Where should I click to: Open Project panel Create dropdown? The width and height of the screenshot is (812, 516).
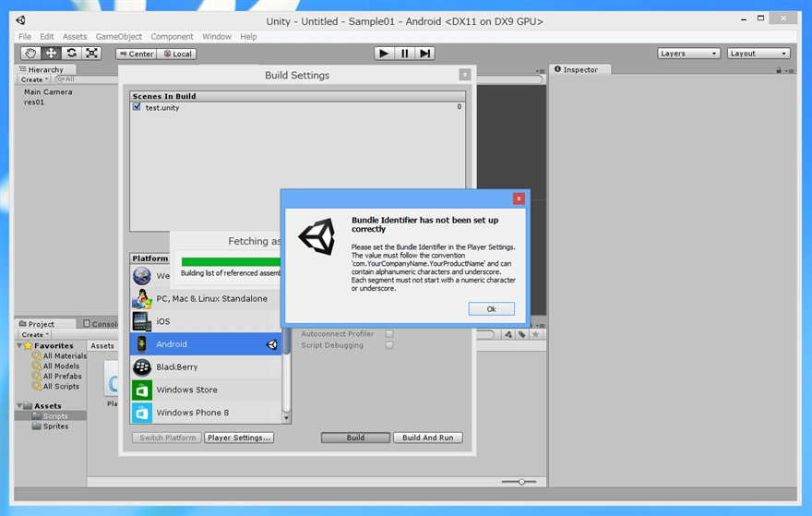click(35, 335)
